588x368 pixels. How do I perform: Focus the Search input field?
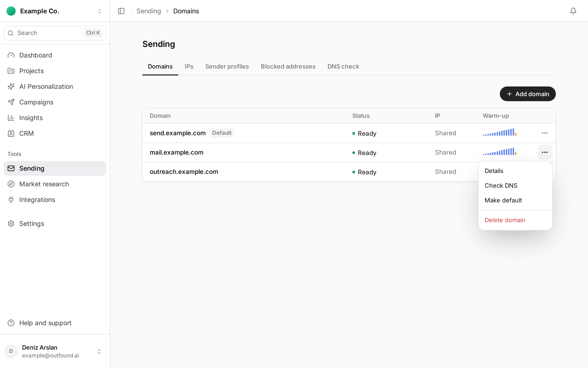(x=55, y=33)
